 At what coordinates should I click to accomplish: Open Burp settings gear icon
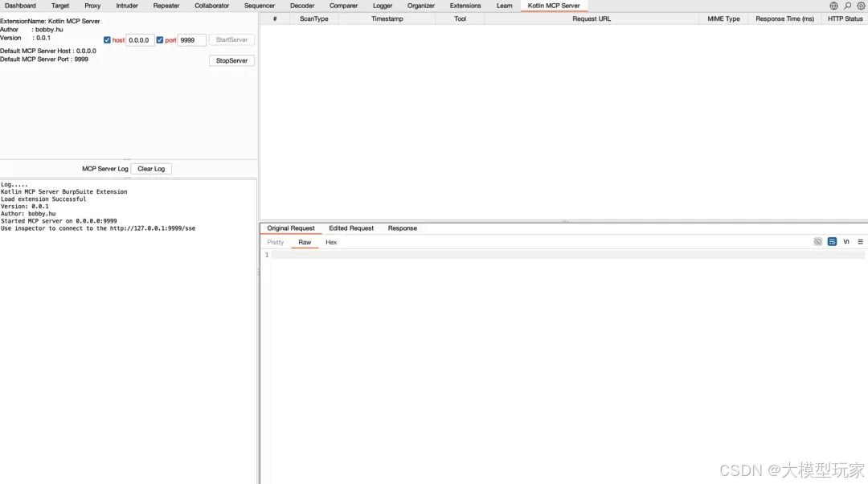(x=861, y=6)
